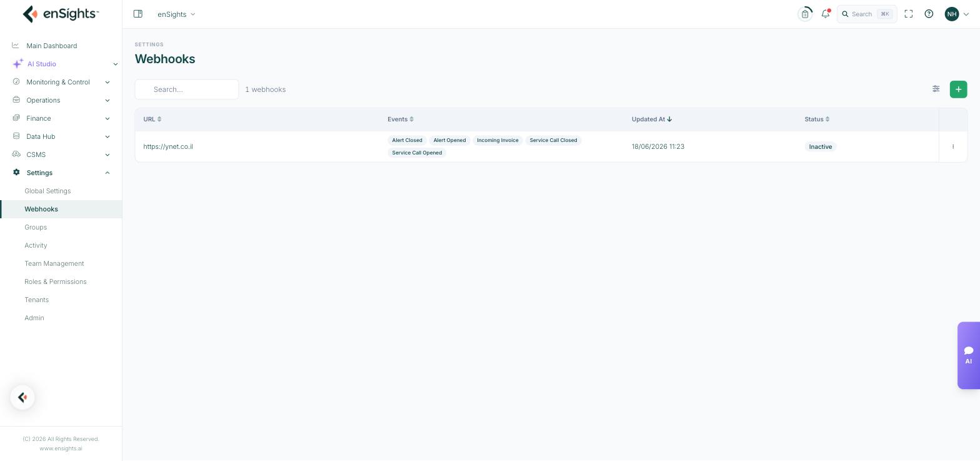Click Settings gear icon in sidebar

pos(16,173)
